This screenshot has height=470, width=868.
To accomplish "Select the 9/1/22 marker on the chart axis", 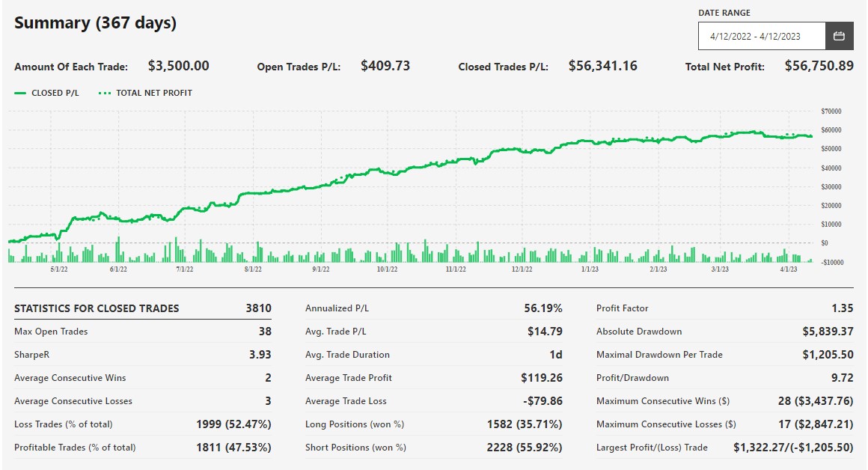I will [x=320, y=269].
